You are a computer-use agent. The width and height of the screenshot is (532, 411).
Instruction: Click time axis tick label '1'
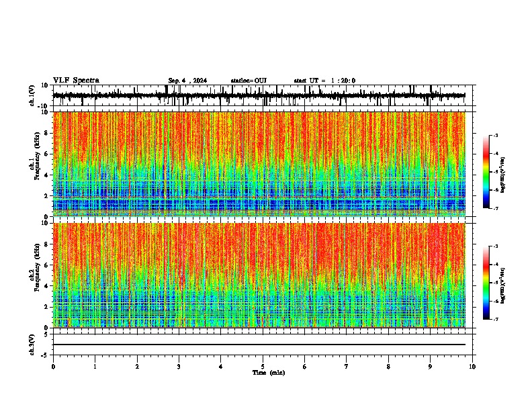pos(95,367)
